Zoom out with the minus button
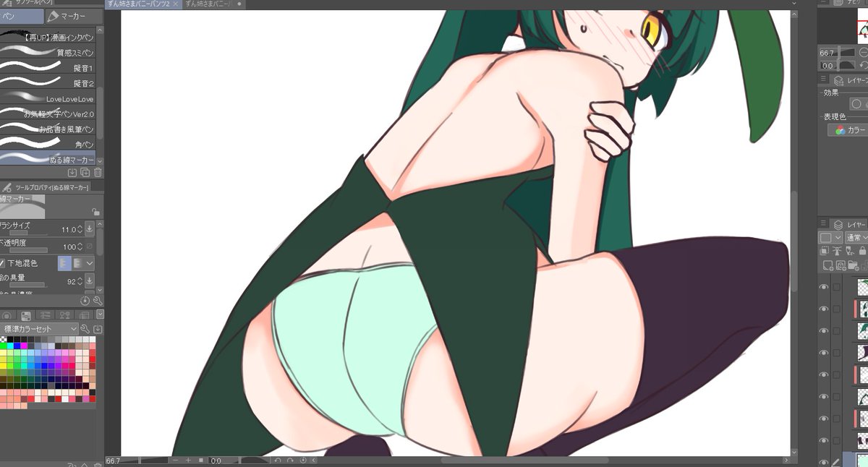868x467 pixels. click(x=176, y=460)
